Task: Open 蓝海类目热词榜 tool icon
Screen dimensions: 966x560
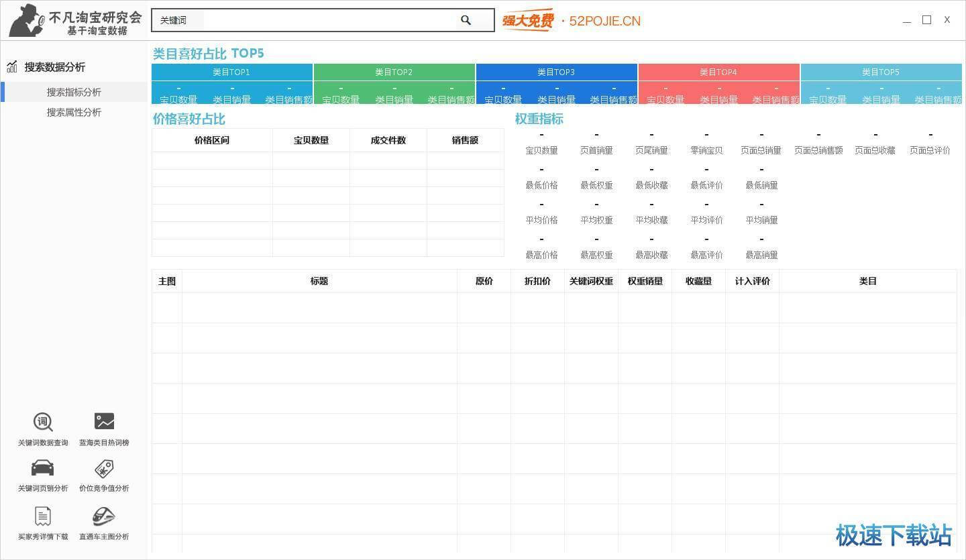Action: click(104, 421)
